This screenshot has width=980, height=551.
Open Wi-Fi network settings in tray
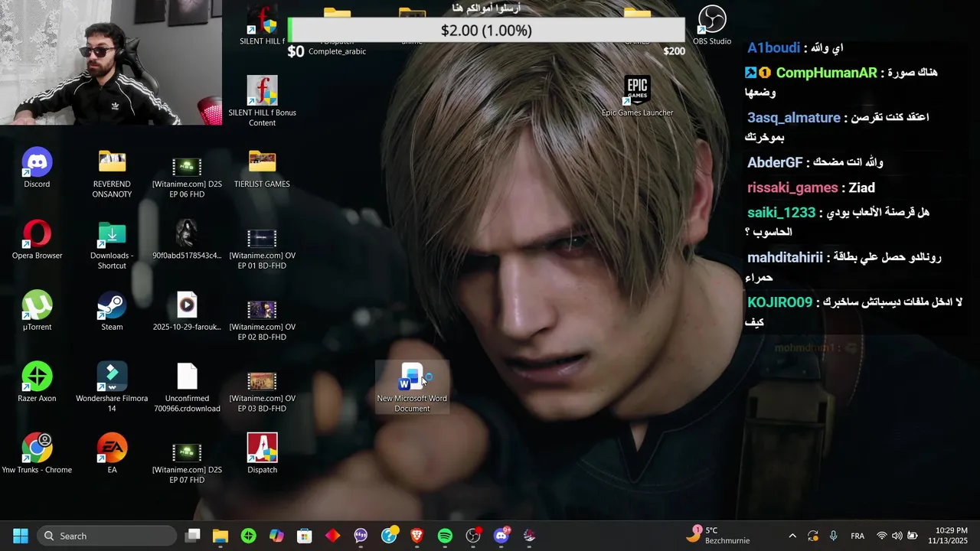pos(882,536)
